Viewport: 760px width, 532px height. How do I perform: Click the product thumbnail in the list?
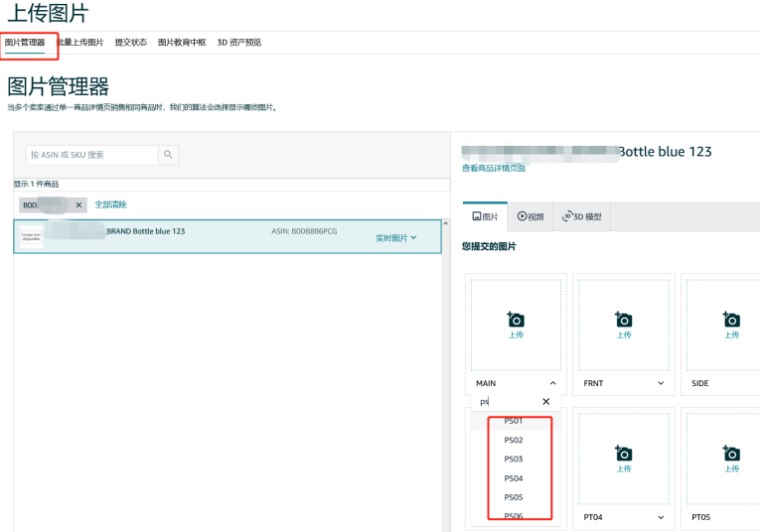click(x=31, y=236)
